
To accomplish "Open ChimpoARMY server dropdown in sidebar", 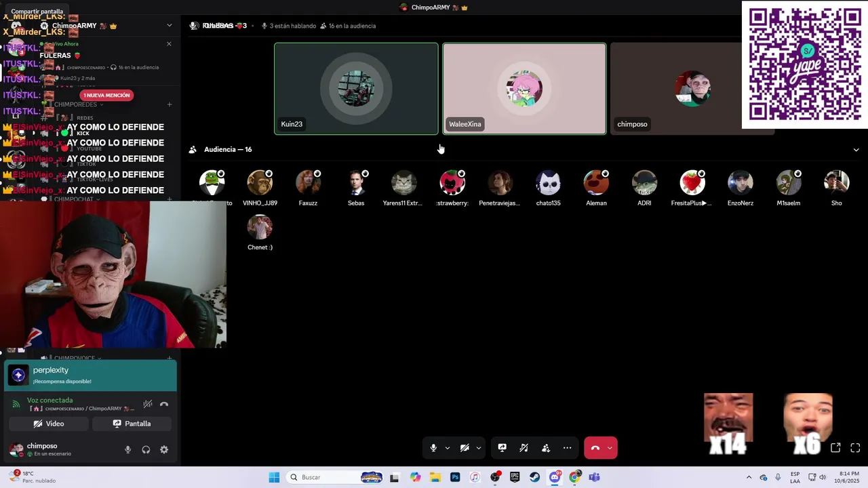I will coord(170,26).
